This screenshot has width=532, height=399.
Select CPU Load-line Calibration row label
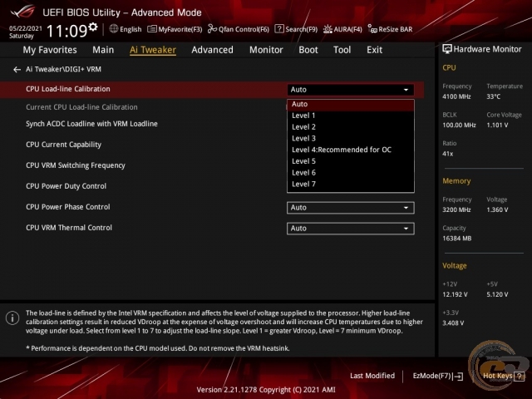click(x=68, y=89)
